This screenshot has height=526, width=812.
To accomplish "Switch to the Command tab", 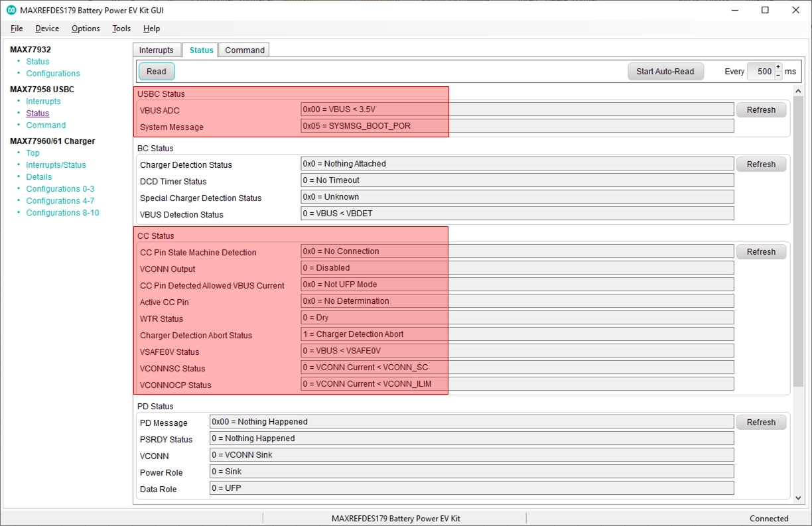I will coord(245,50).
